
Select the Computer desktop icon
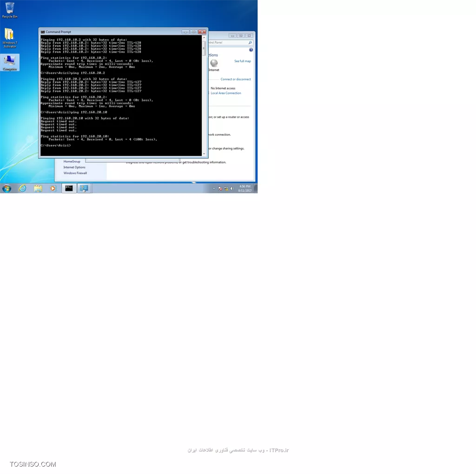[x=10, y=63]
